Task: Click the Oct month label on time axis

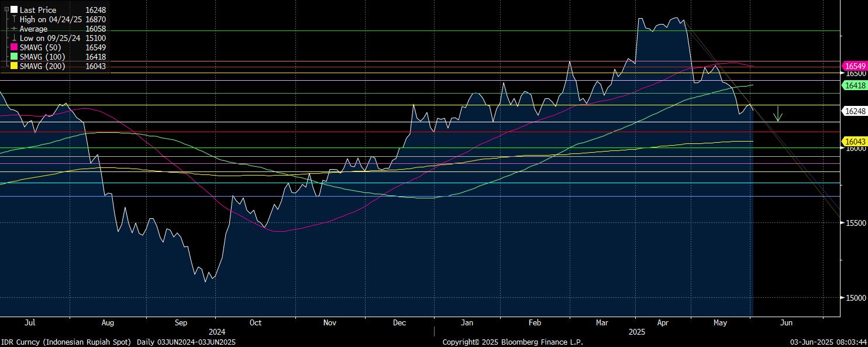Action: pos(255,322)
